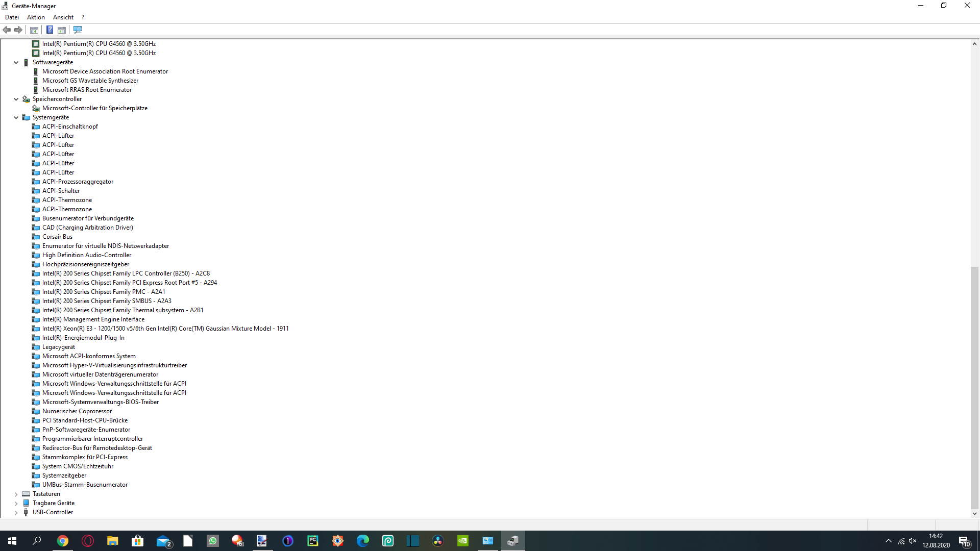Expand the Tastaturen category

[x=16, y=494]
